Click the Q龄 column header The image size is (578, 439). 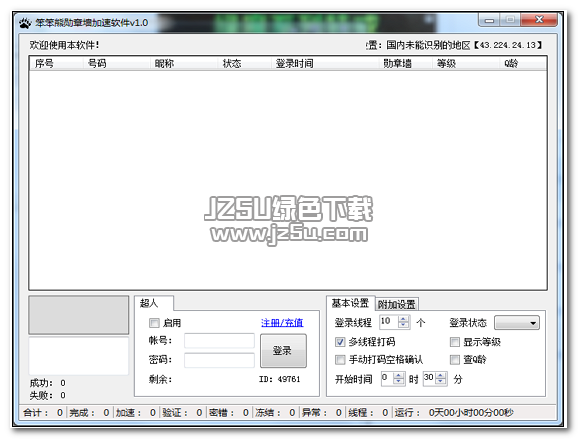(x=523, y=63)
